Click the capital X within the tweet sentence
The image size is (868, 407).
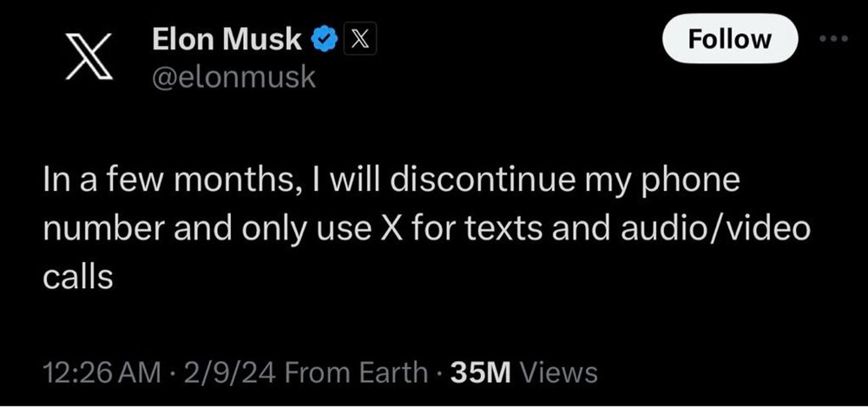[390, 229]
